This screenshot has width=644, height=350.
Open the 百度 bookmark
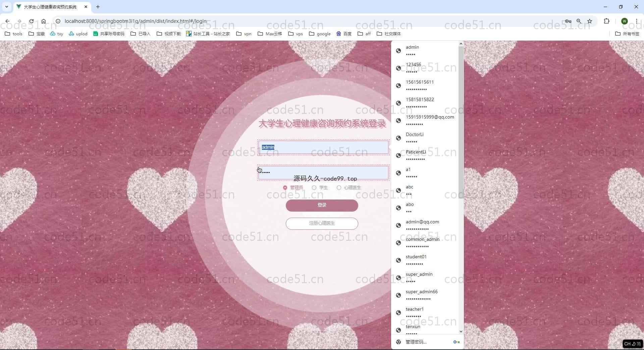click(x=344, y=34)
